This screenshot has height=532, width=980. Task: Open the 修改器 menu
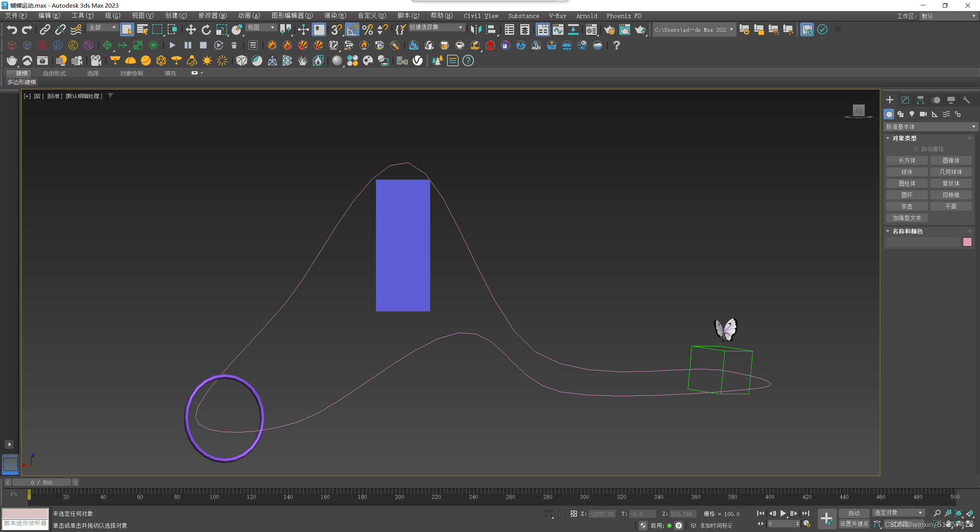click(x=212, y=16)
